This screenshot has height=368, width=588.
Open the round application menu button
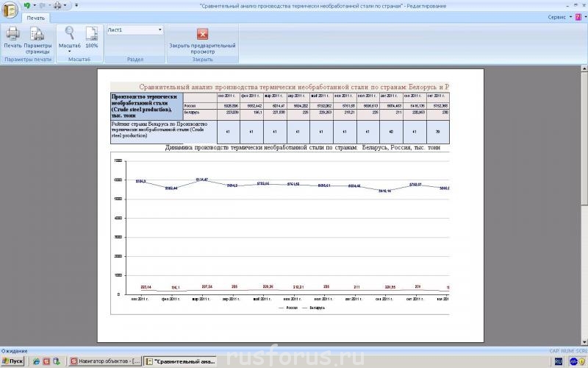pyautogui.click(x=10, y=9)
